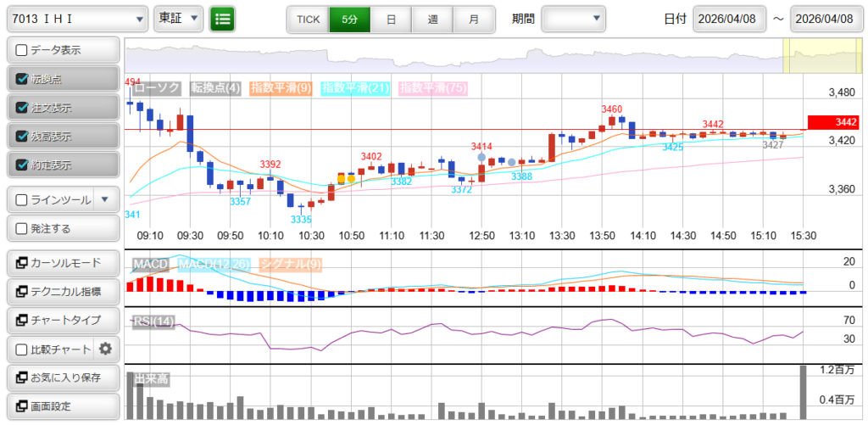This screenshot has width=868, height=425.
Task: Click the green list icon button
Action: pos(223,19)
